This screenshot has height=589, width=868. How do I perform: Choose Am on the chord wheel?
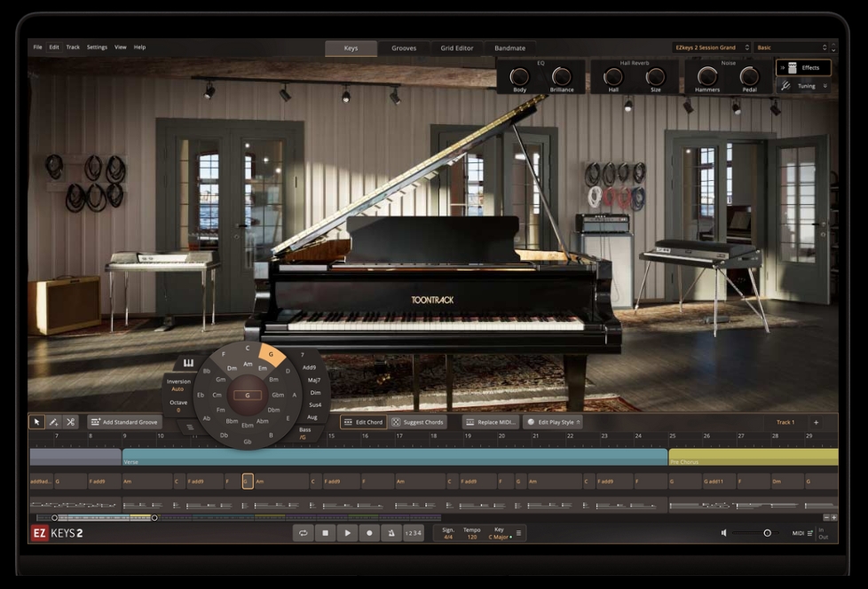click(248, 364)
